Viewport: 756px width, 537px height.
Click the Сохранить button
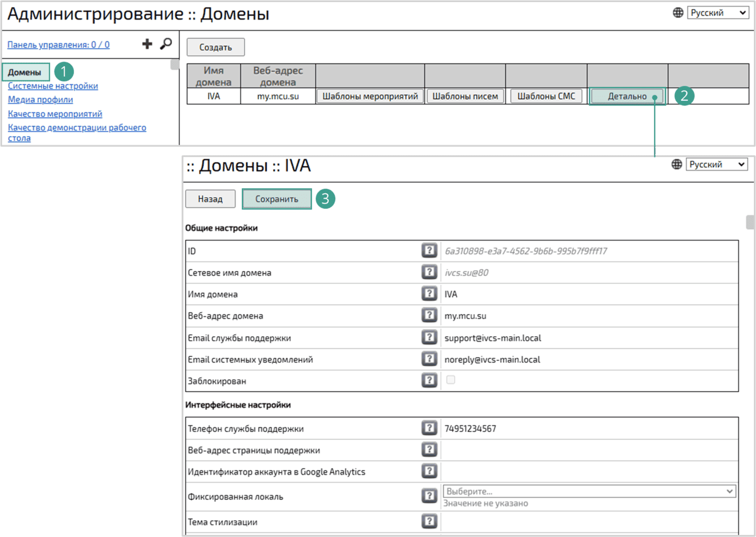276,199
